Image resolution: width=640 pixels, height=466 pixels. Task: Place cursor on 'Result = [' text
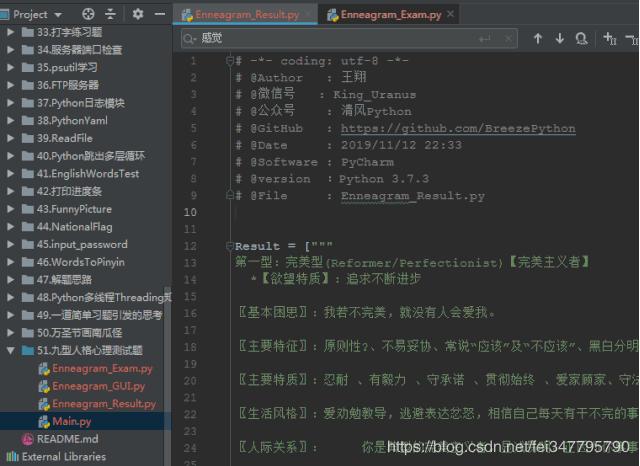(273, 246)
